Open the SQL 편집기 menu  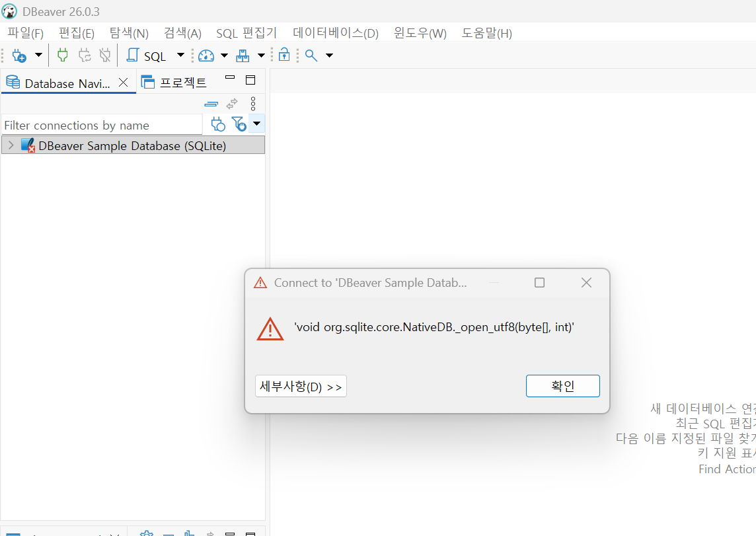point(246,33)
